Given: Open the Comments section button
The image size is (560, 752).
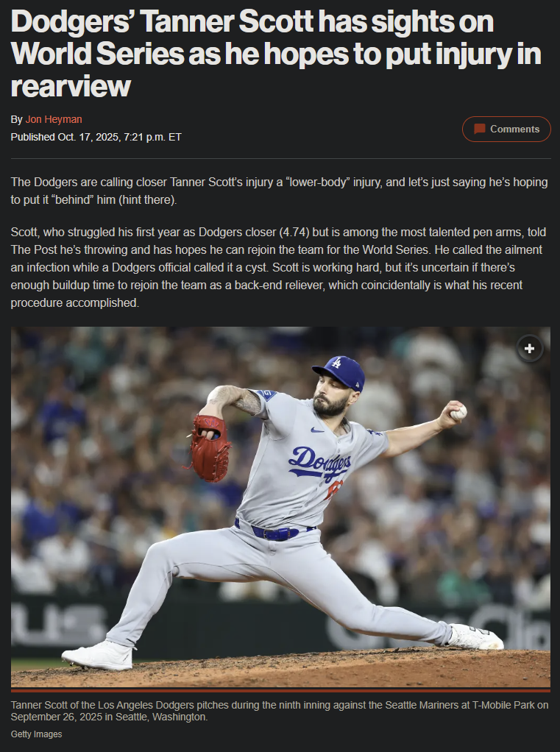Looking at the screenshot, I should point(506,129).
